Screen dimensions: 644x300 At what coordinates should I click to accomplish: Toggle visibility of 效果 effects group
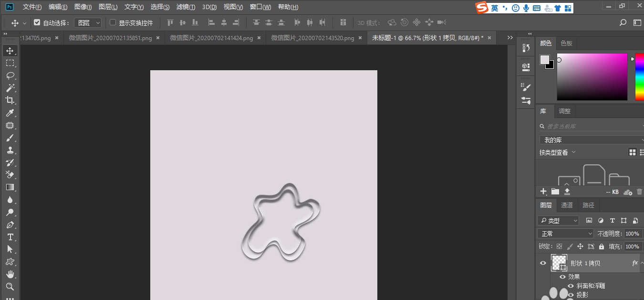pyautogui.click(x=562, y=277)
